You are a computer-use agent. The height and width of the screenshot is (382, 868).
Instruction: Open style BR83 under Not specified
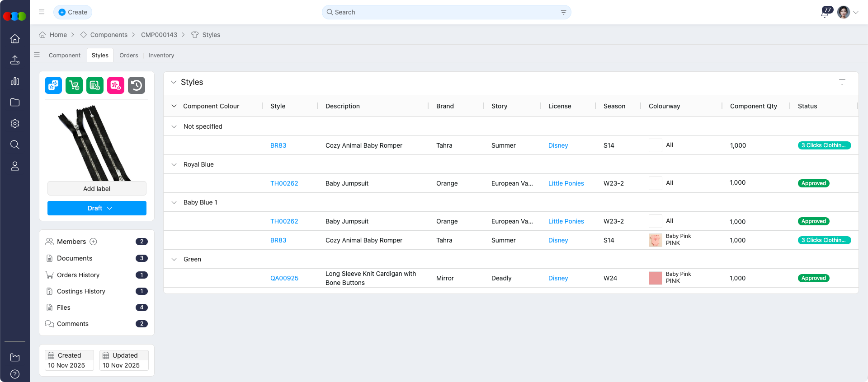(x=278, y=145)
